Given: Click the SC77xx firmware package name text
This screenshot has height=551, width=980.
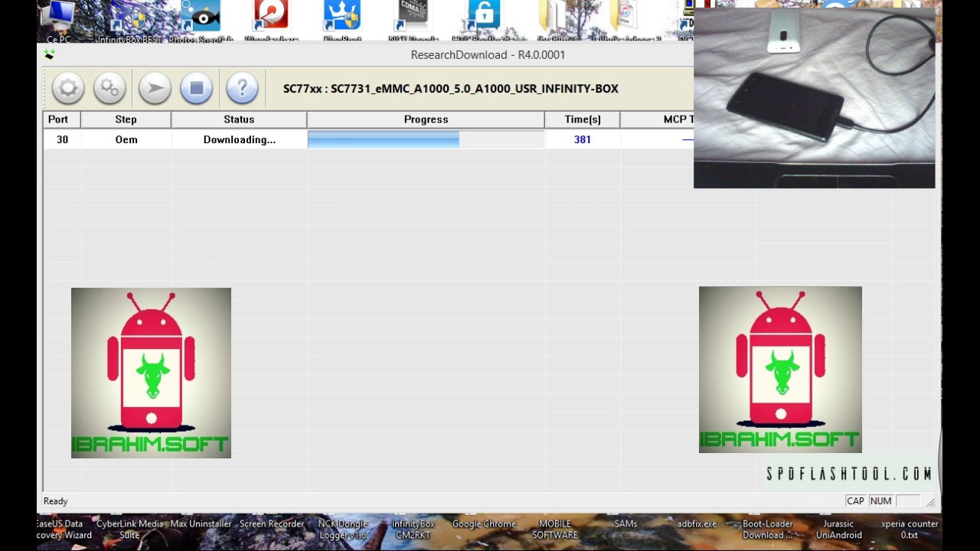Looking at the screenshot, I should point(451,89).
